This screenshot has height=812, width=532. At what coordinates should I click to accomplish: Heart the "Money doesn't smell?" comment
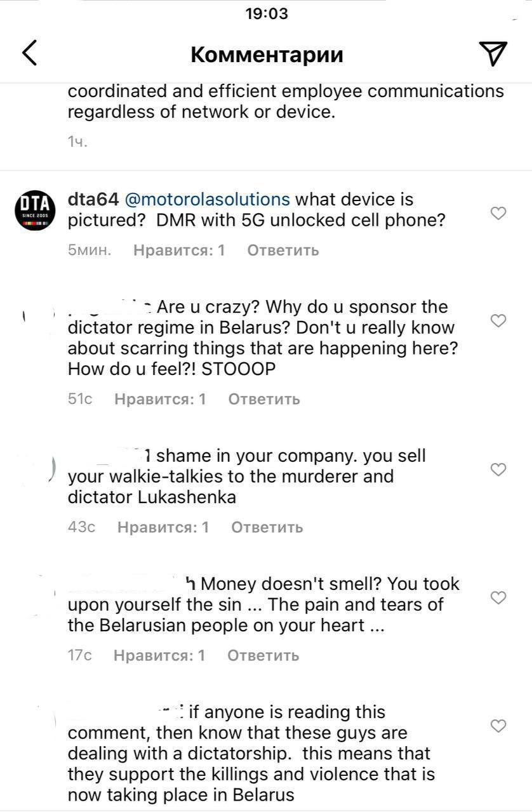tap(499, 598)
